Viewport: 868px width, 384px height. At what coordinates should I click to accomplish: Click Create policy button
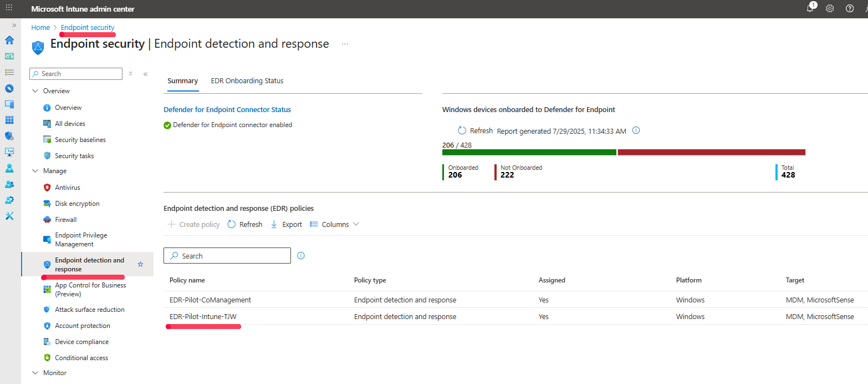click(x=193, y=224)
